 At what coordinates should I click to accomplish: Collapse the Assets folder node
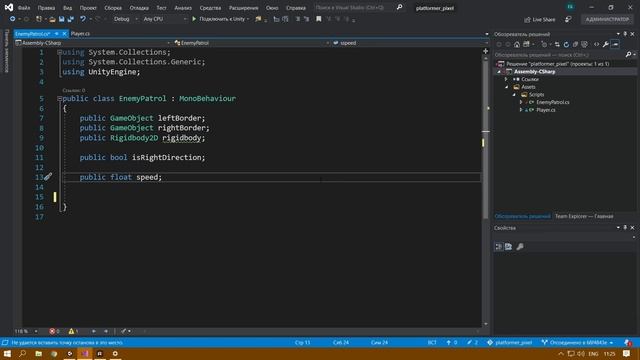[x=507, y=87]
